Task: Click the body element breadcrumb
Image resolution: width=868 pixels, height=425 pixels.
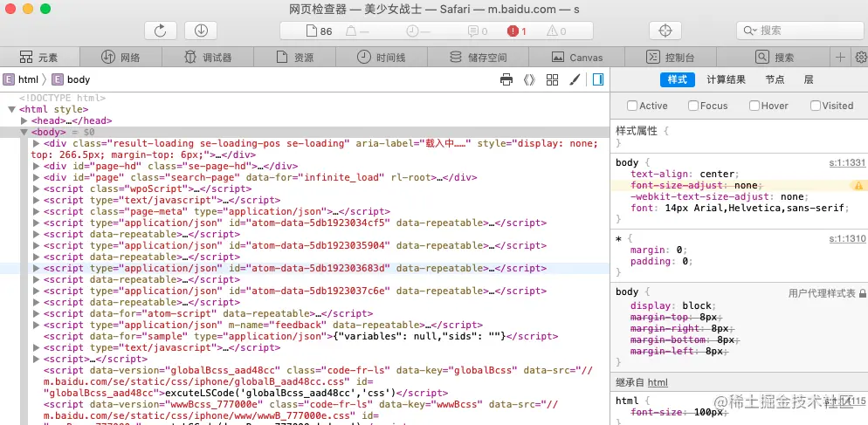Action: (71, 79)
